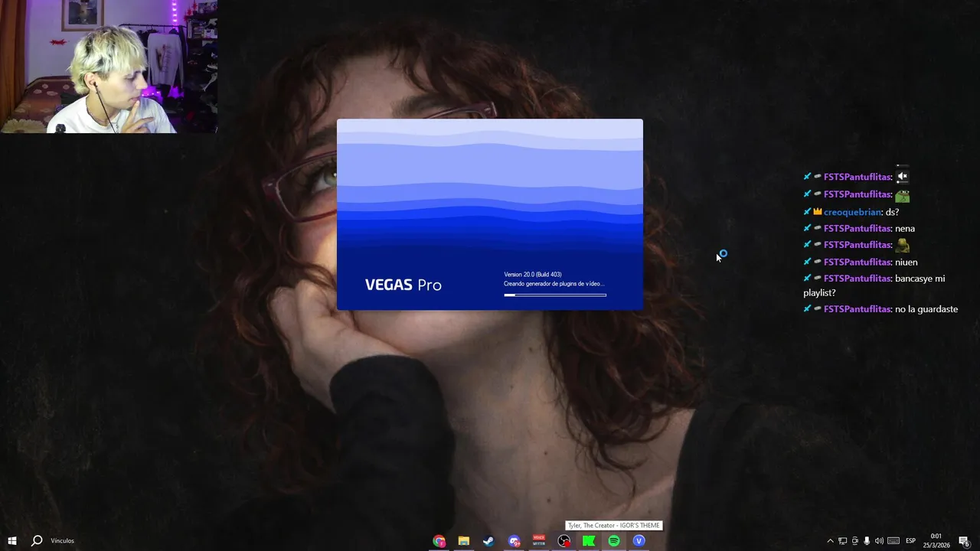Viewport: 980px width, 551px height.
Task: Click "Creando generador de plugins" status text
Action: pos(554,284)
